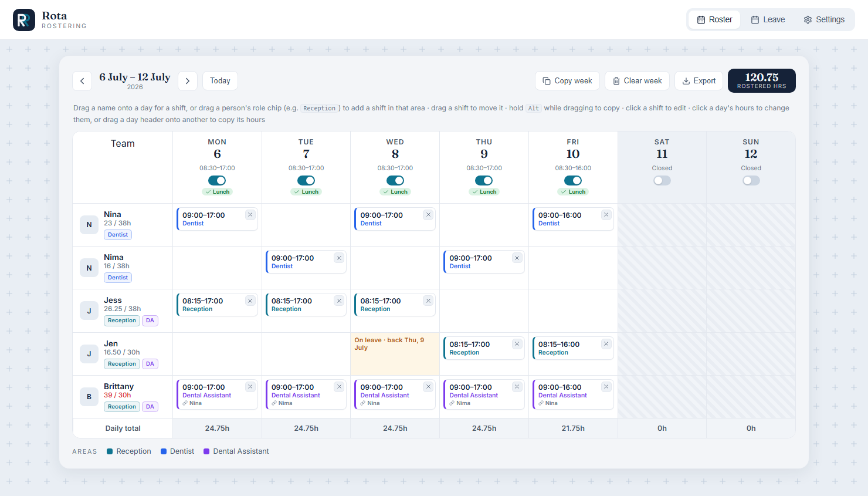Go to previous week chevron
Viewport: 868px width, 496px height.
[82, 81]
